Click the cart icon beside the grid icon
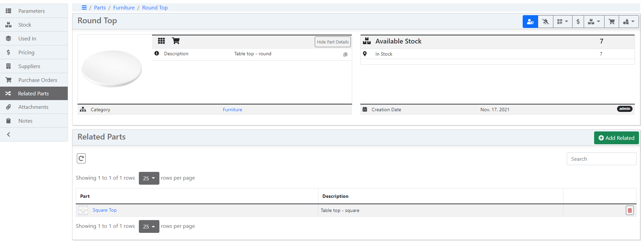The width and height of the screenshot is (644, 245). pyautogui.click(x=176, y=41)
